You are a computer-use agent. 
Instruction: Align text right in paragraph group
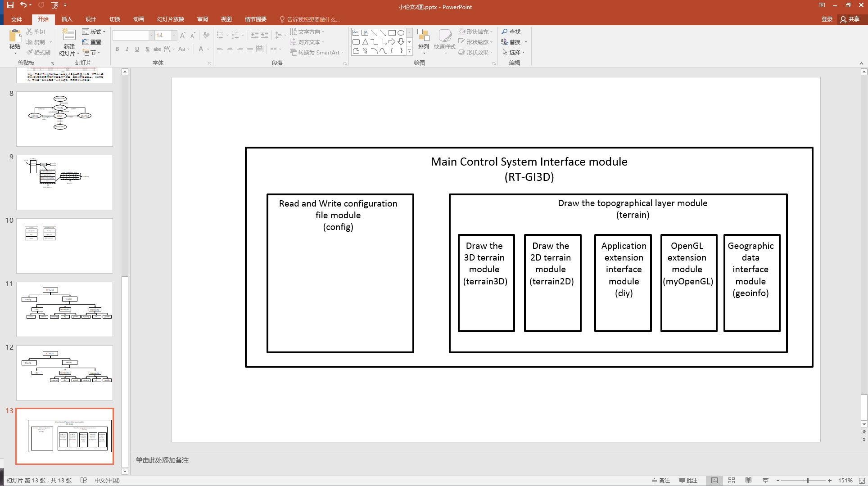(x=240, y=49)
